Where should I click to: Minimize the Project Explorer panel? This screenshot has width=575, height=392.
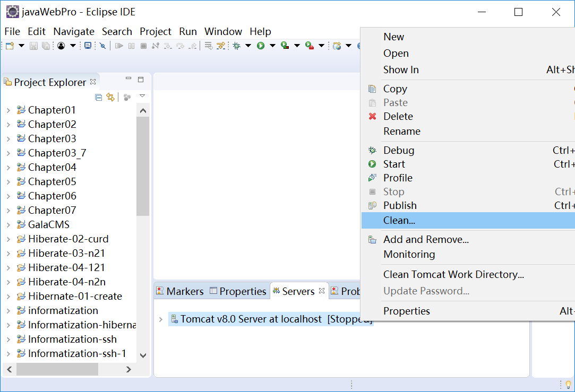pyautogui.click(x=128, y=79)
